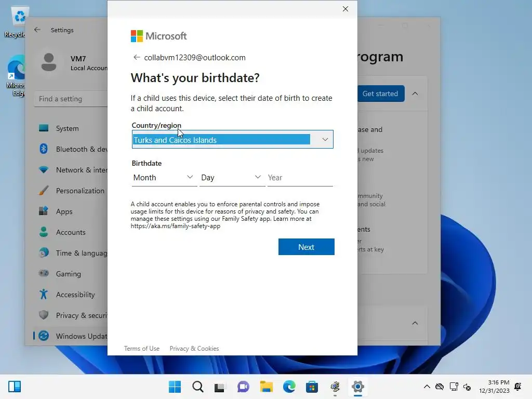Open the Privacy & Cookies link
Screen dimensions: 532x399
[194, 349]
